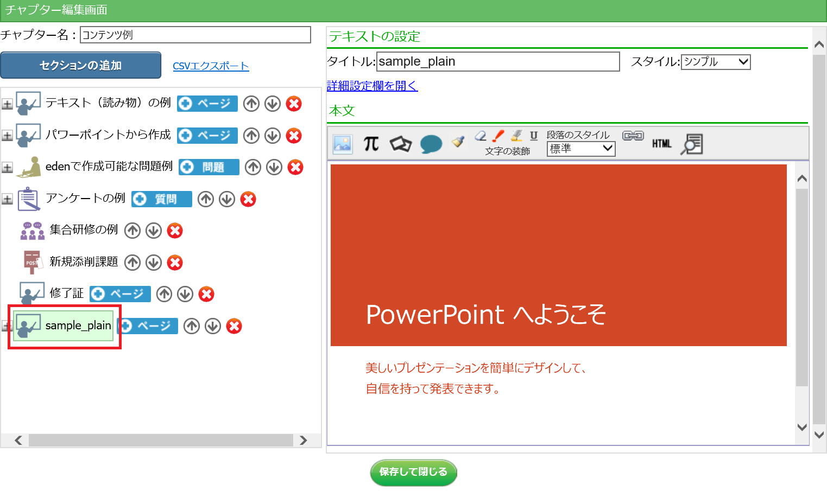The height and width of the screenshot is (504, 827).
Task: Delete the テキスト（読み物）の例 section
Action: click(294, 104)
